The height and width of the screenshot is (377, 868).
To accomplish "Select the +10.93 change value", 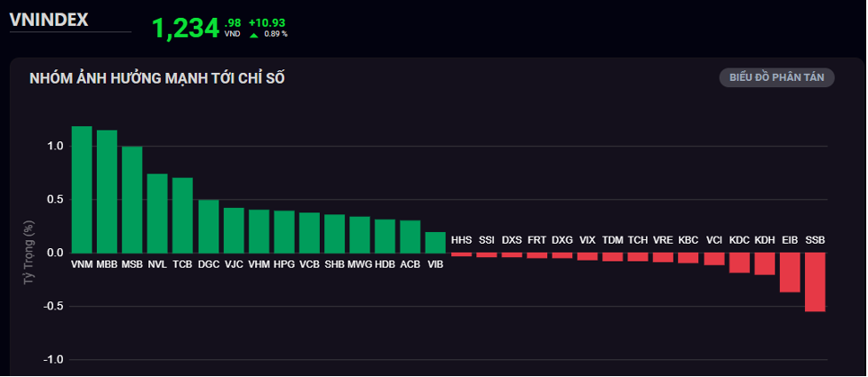I will click(267, 22).
